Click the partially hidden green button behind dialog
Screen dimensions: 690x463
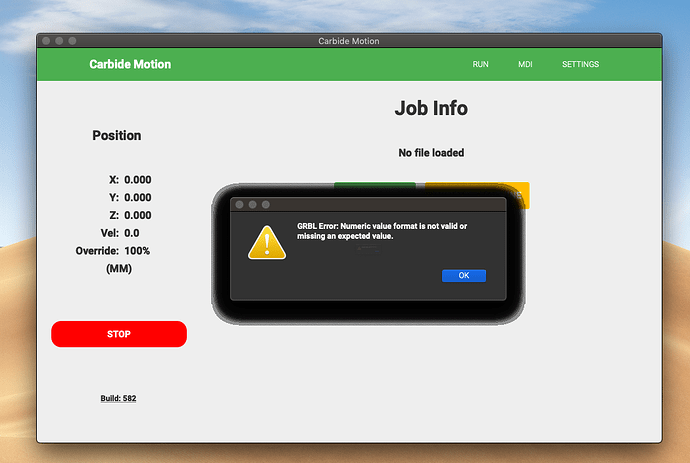coord(375,185)
